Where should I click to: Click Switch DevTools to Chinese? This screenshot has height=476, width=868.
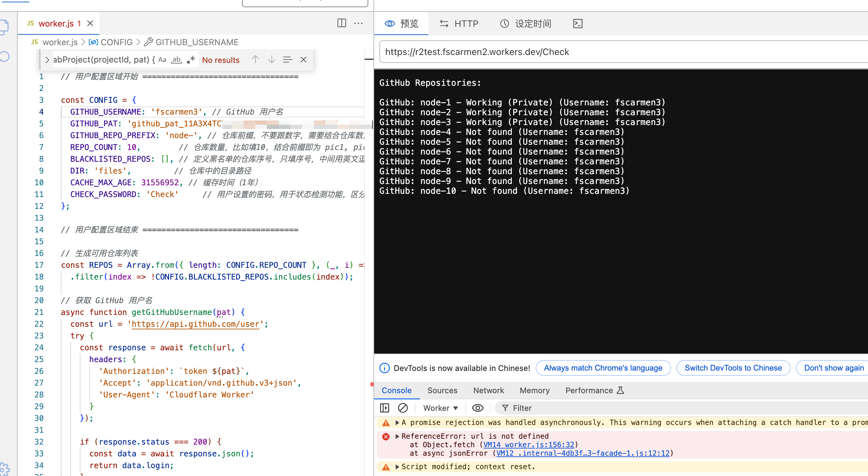733,368
